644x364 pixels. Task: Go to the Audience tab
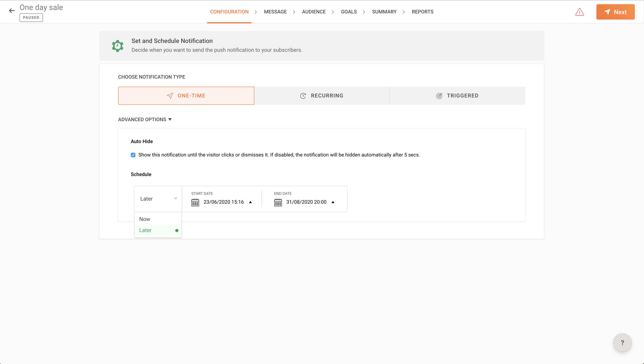pos(314,12)
